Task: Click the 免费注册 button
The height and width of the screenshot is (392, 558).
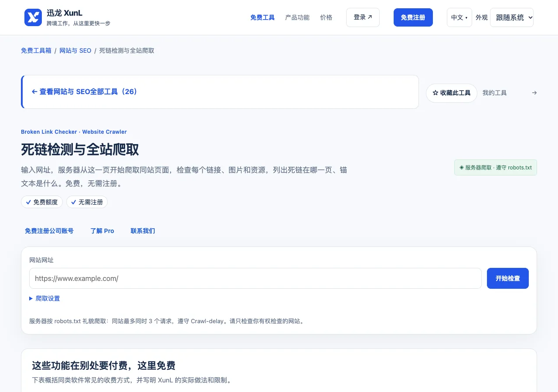Action: [413, 17]
